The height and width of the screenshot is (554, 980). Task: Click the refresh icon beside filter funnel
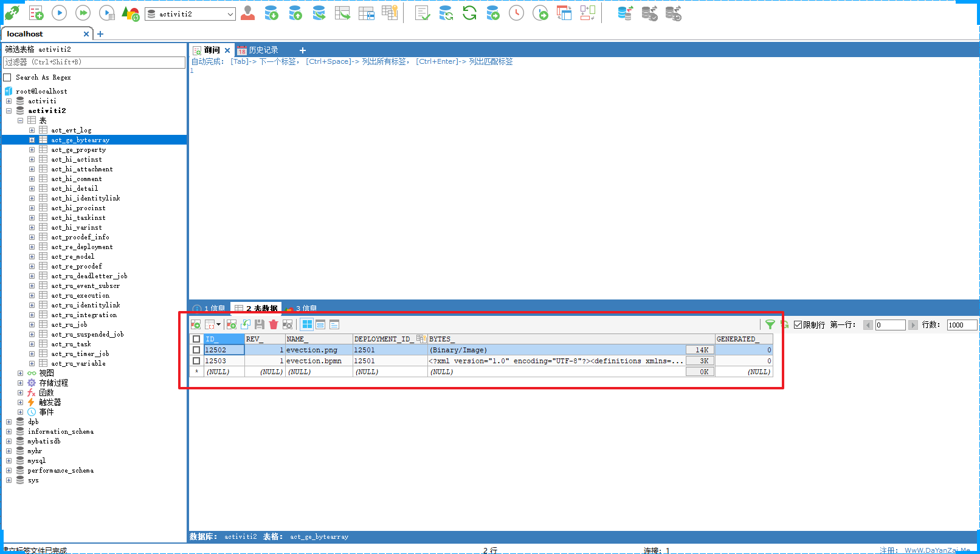[784, 324]
